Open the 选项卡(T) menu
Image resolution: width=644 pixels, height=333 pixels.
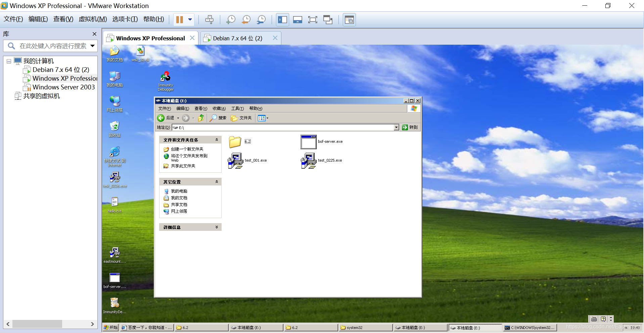[125, 19]
